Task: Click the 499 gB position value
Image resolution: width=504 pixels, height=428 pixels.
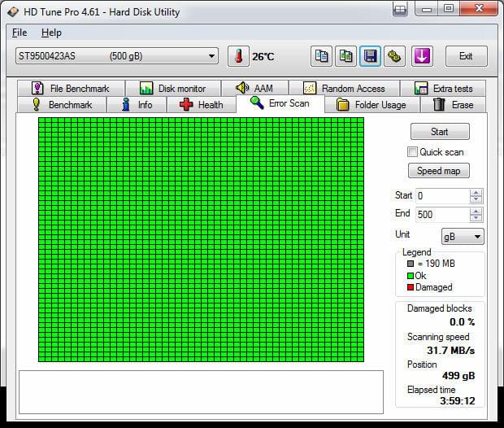Action: [458, 376]
